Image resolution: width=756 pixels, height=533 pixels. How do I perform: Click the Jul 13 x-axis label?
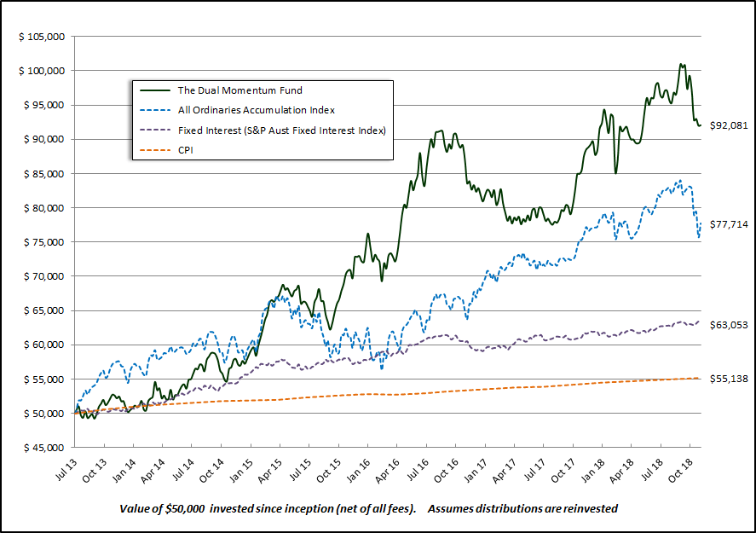point(77,467)
